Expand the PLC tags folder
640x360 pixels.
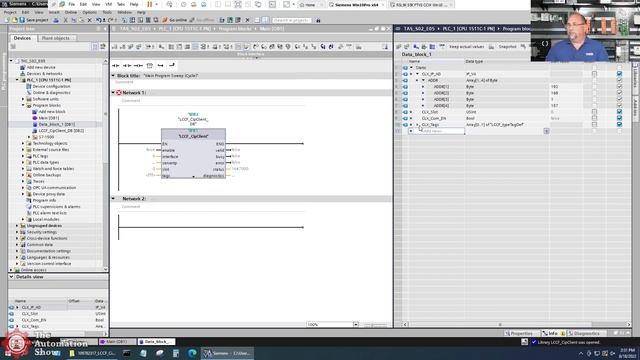pyautogui.click(x=23, y=156)
